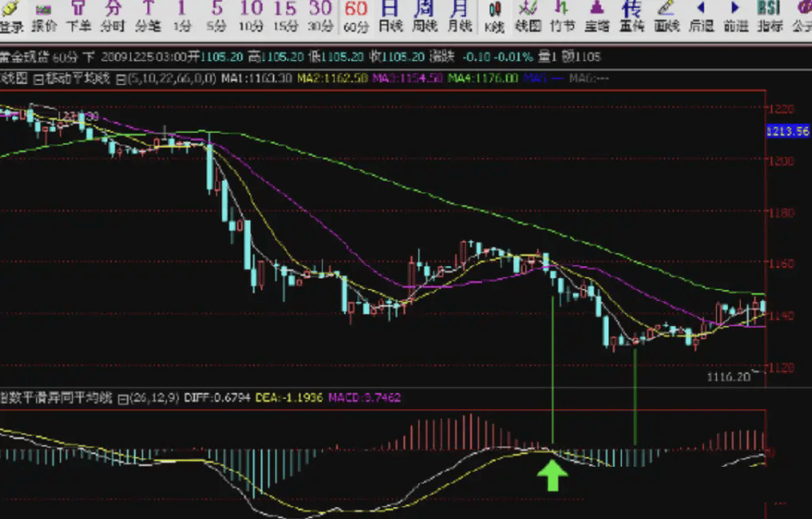Viewport: 812px width, 519px height.
Task: Open the 指标 indicators menu
Action: [769, 17]
